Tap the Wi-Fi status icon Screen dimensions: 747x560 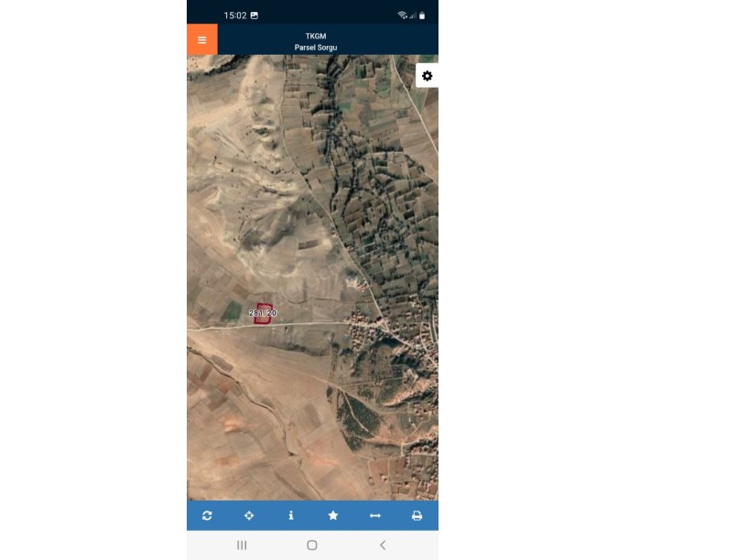(x=402, y=16)
